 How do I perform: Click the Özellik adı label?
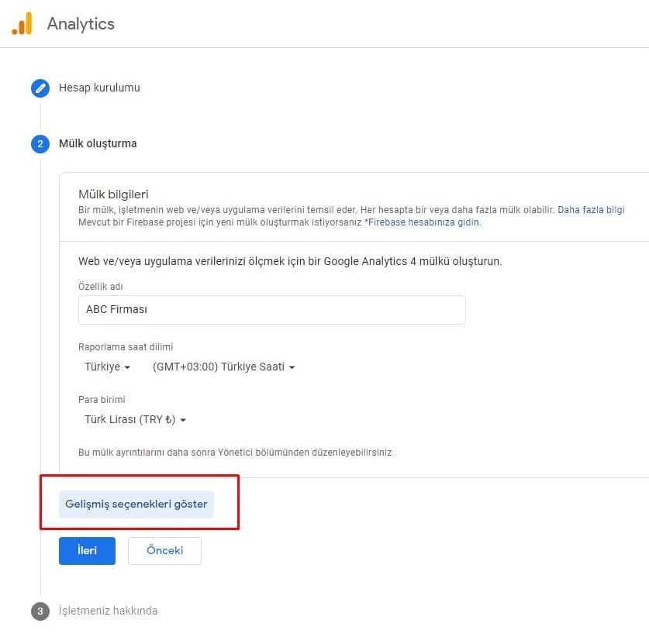coord(101,286)
